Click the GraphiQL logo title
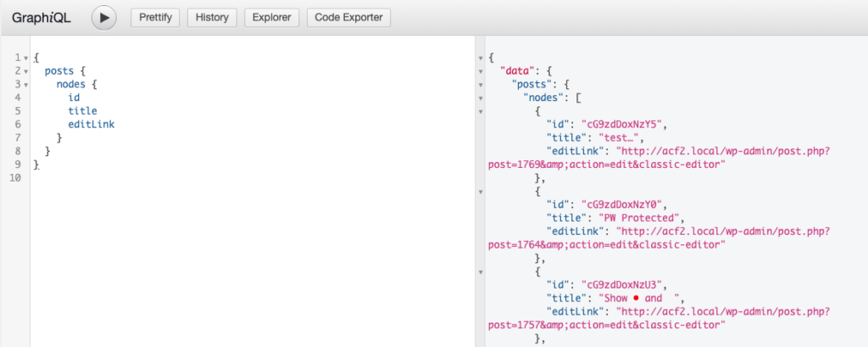 42,18
